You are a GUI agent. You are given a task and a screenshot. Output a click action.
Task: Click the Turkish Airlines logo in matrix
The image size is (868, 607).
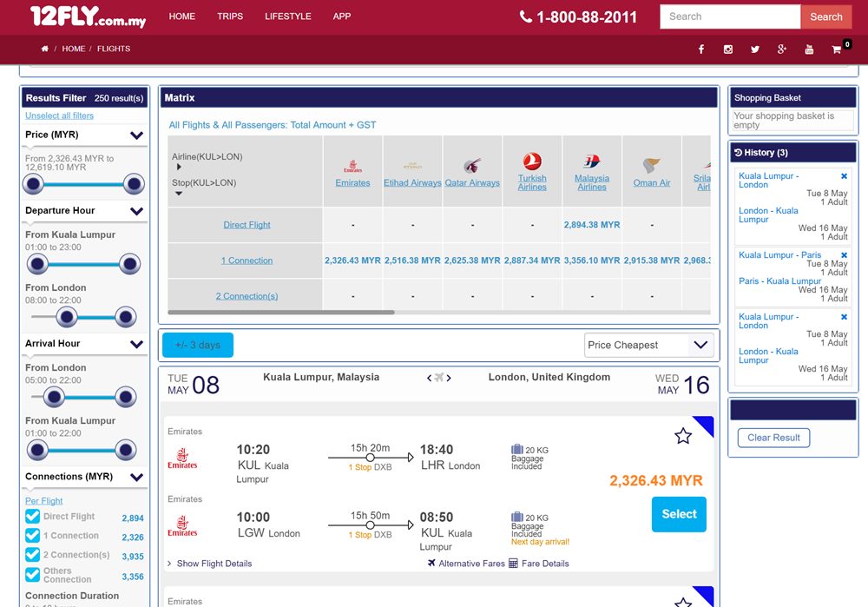click(532, 162)
